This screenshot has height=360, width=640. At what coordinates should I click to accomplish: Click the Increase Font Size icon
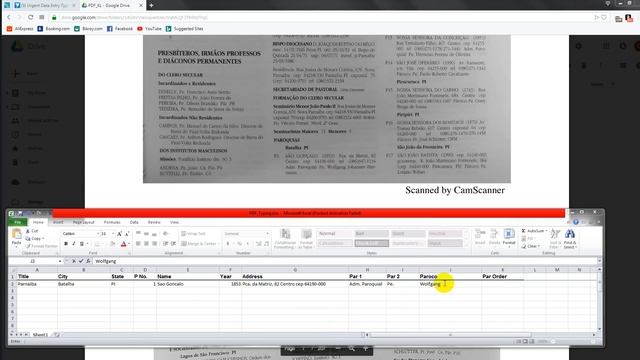click(x=119, y=234)
